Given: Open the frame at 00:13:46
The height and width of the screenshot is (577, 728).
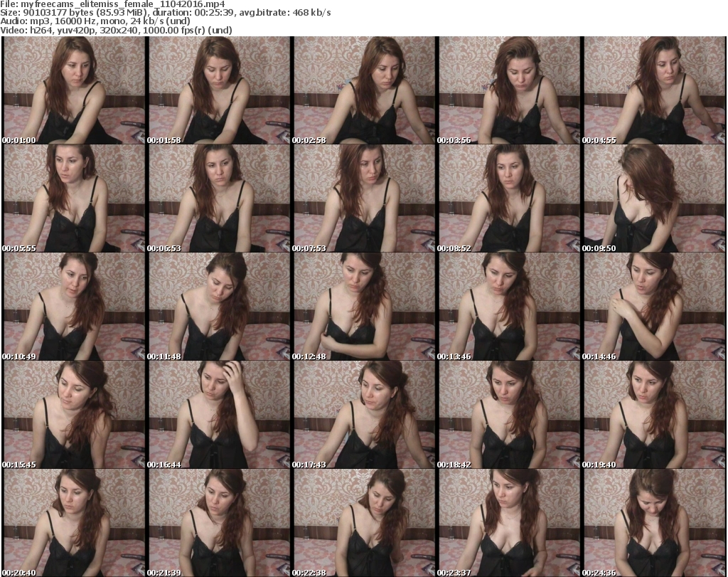Looking at the screenshot, I should click(509, 307).
